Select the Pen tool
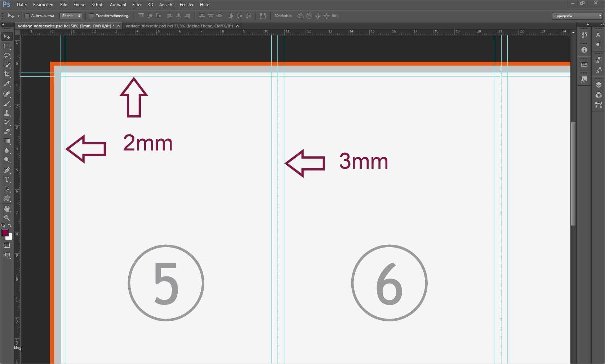The height and width of the screenshot is (364, 605). [7, 170]
